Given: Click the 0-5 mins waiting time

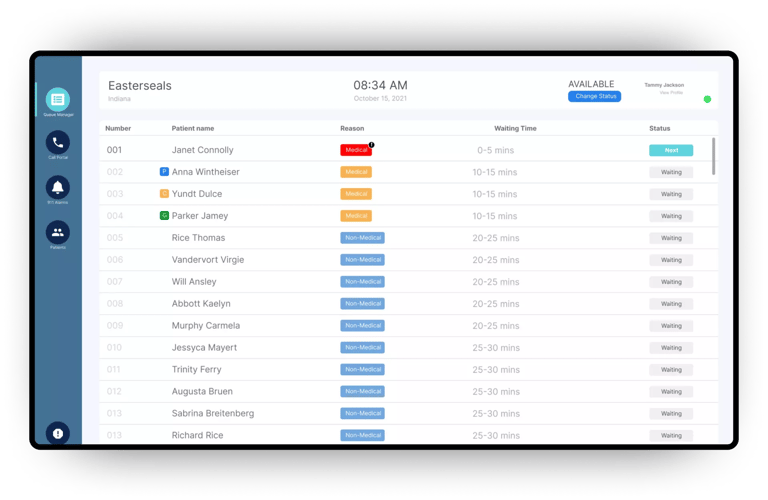Looking at the screenshot, I should pos(496,150).
